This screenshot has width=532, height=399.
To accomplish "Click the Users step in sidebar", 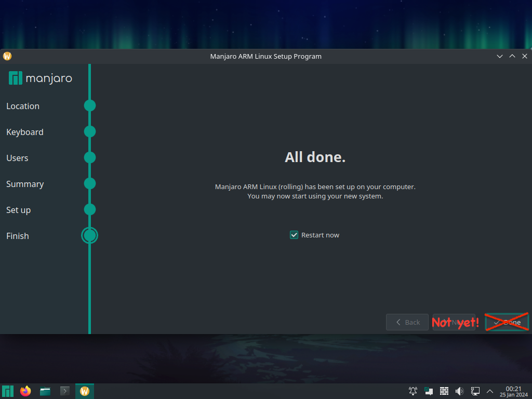I will pyautogui.click(x=17, y=158).
